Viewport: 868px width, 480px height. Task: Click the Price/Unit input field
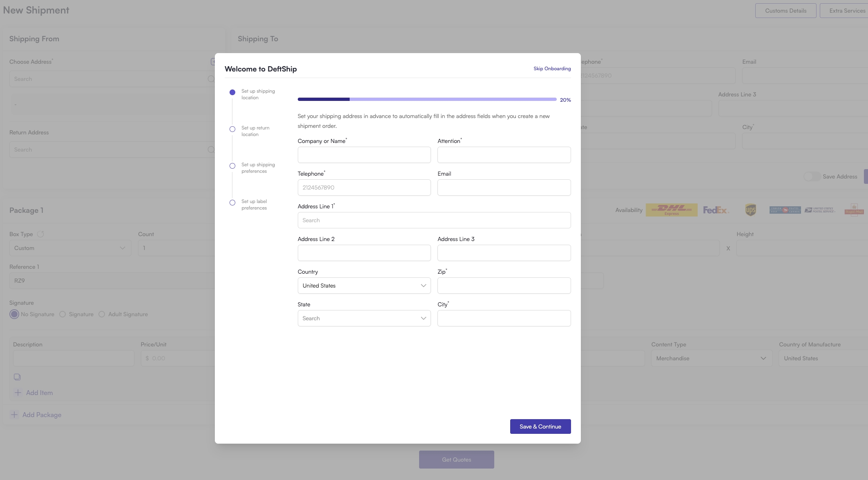point(178,358)
